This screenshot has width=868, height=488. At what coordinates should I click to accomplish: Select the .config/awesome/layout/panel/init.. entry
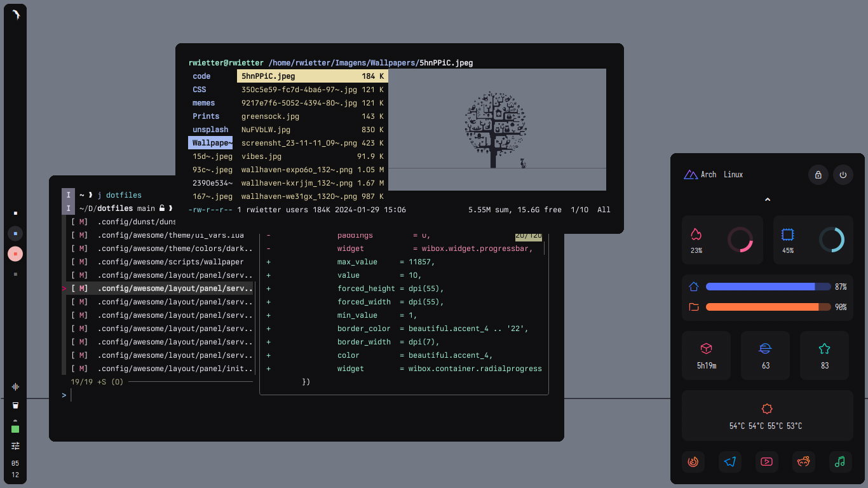click(x=159, y=369)
